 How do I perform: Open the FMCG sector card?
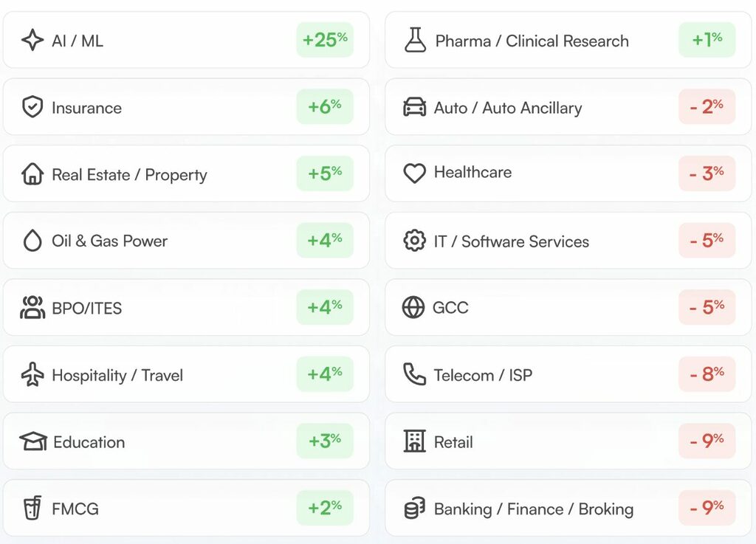186,508
